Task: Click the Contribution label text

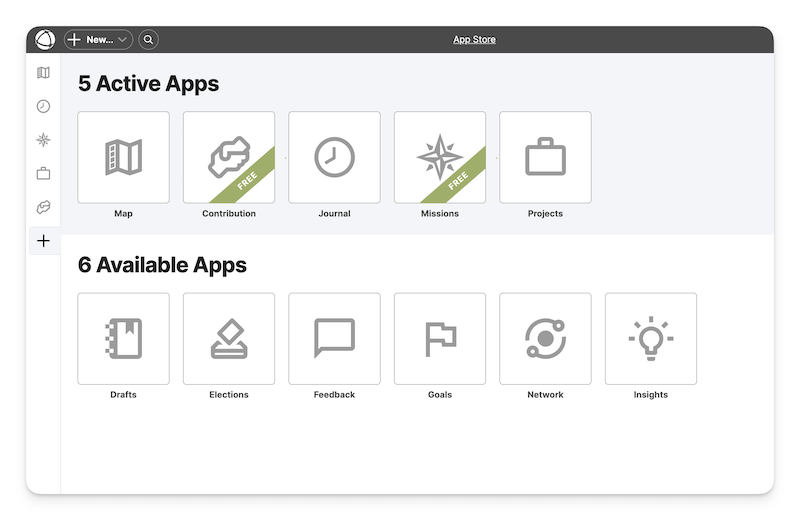Action: (229, 213)
